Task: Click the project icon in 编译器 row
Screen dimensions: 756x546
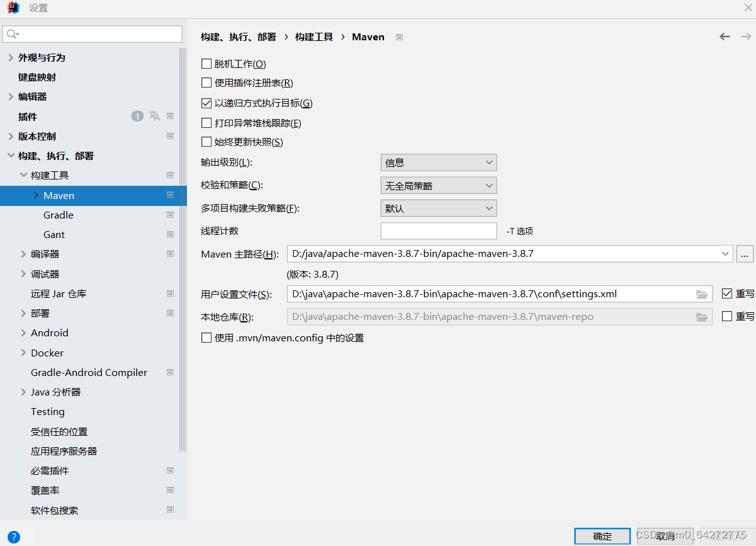Action: click(170, 254)
